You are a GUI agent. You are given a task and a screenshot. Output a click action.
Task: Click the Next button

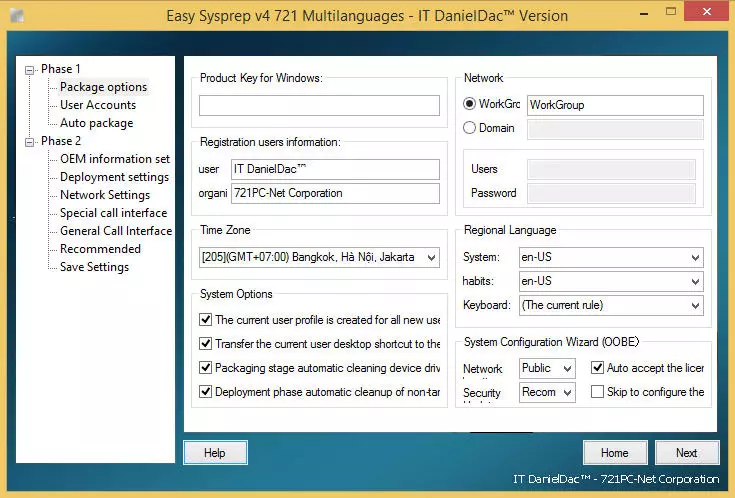click(687, 453)
